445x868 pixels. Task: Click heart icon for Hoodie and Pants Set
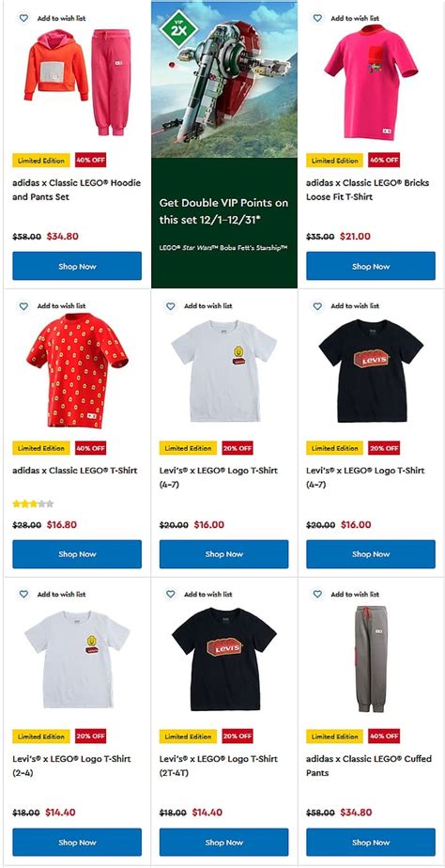23,18
